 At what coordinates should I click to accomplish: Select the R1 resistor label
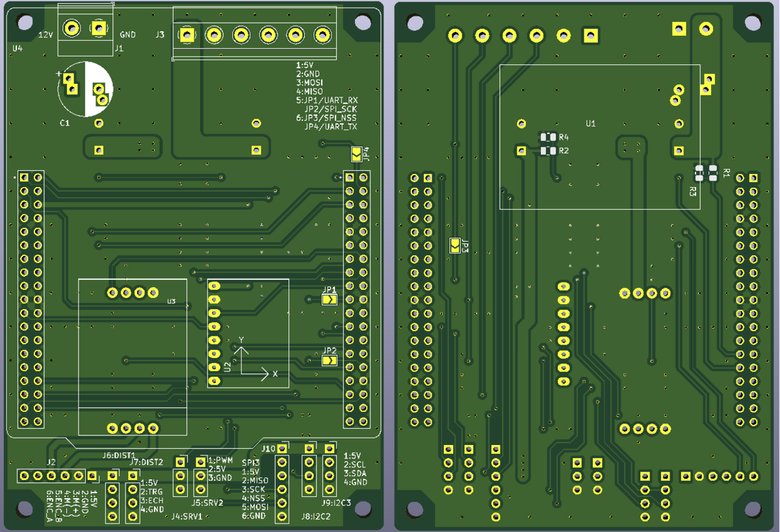click(727, 172)
